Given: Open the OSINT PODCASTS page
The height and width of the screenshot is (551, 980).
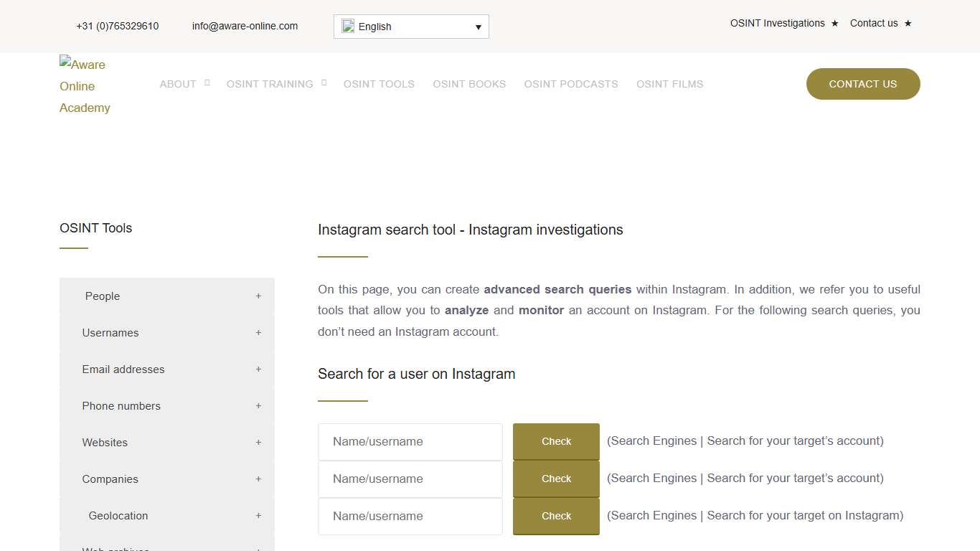Looking at the screenshot, I should (x=571, y=84).
